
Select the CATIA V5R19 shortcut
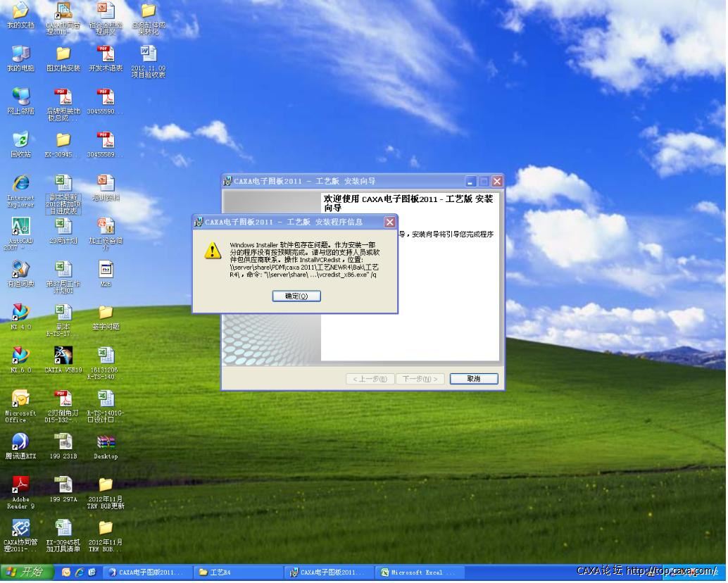[63, 360]
